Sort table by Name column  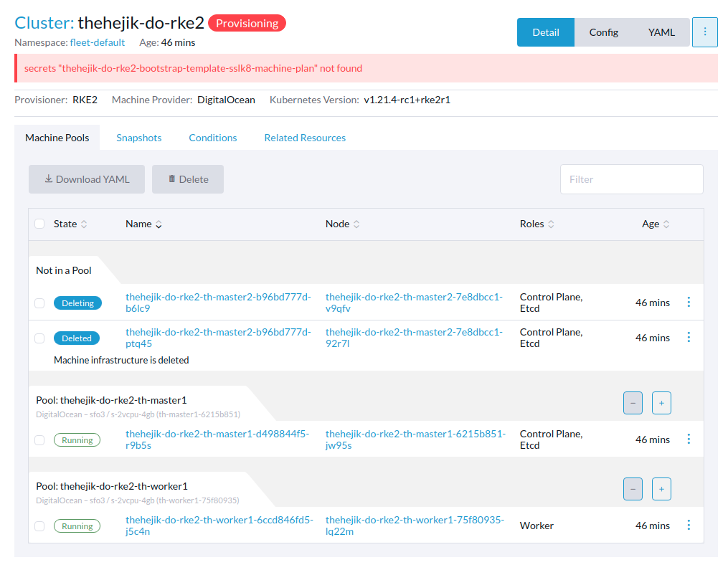[143, 224]
